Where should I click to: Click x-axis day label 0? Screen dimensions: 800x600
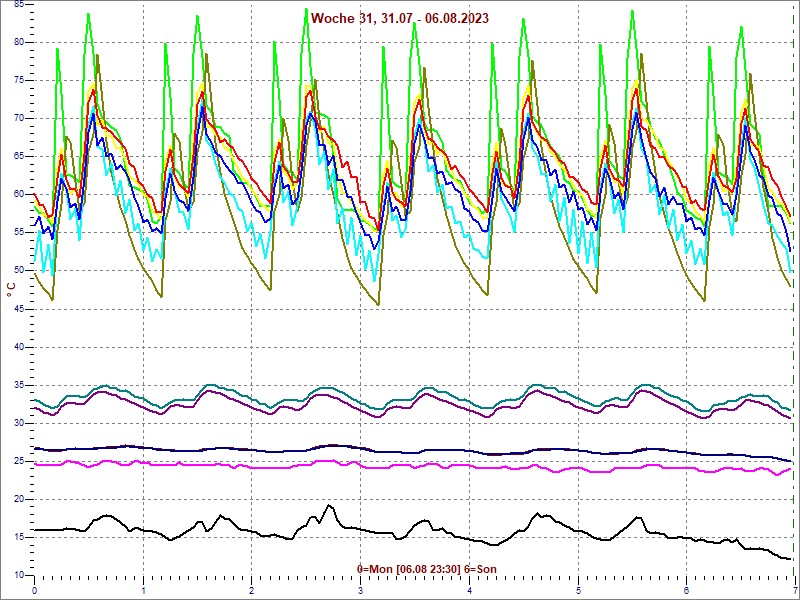pyautogui.click(x=34, y=591)
